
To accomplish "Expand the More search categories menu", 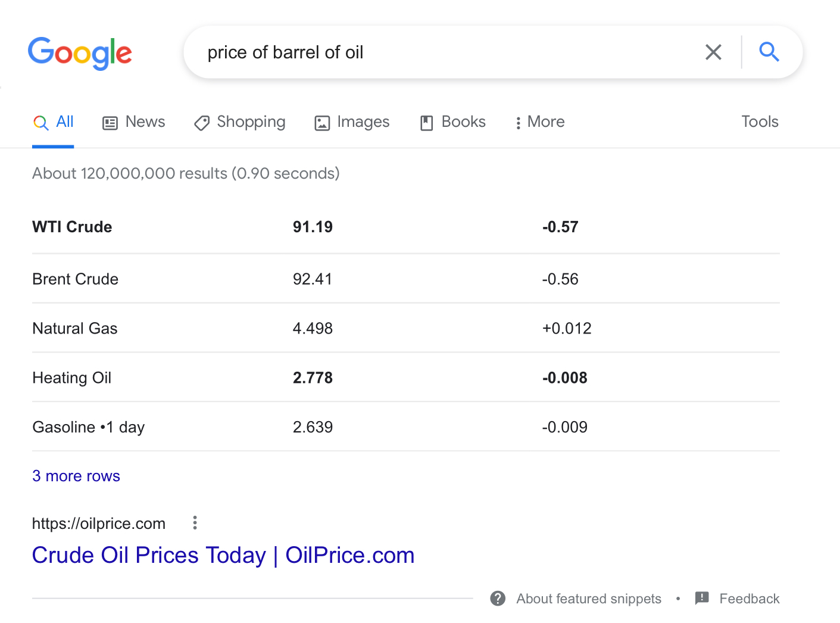I will pyautogui.click(x=539, y=122).
